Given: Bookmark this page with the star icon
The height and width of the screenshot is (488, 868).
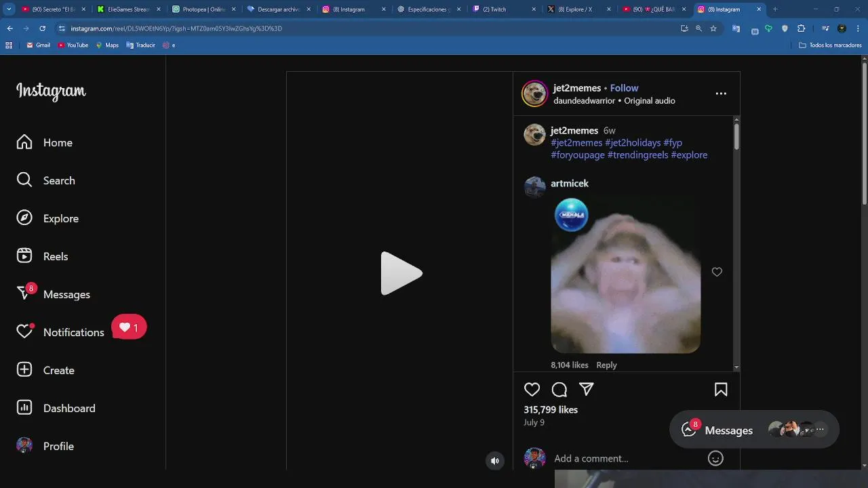Looking at the screenshot, I should pyautogui.click(x=713, y=28).
